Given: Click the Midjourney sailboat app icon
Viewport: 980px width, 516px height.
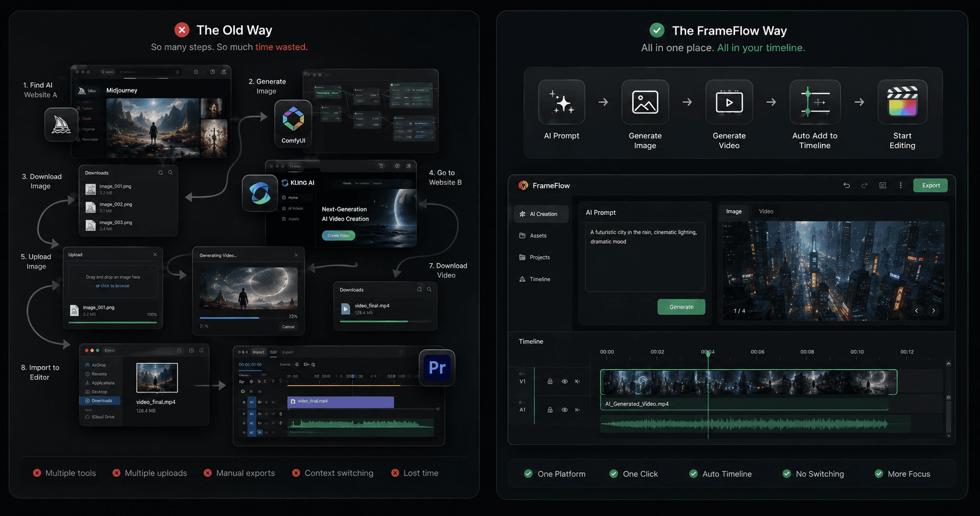Looking at the screenshot, I should point(61,125).
